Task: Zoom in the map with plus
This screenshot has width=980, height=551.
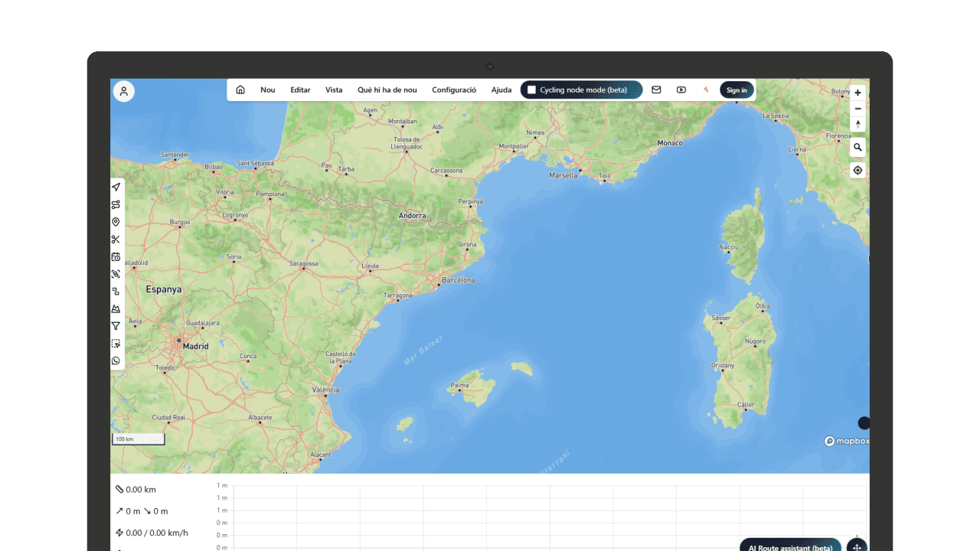Action: [x=857, y=93]
